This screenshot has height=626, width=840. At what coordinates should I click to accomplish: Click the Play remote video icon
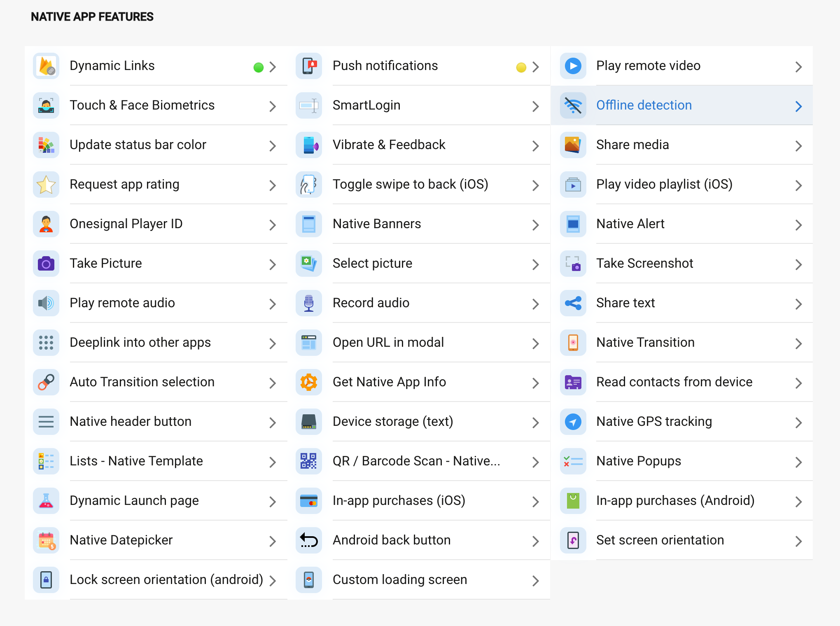[x=573, y=66]
